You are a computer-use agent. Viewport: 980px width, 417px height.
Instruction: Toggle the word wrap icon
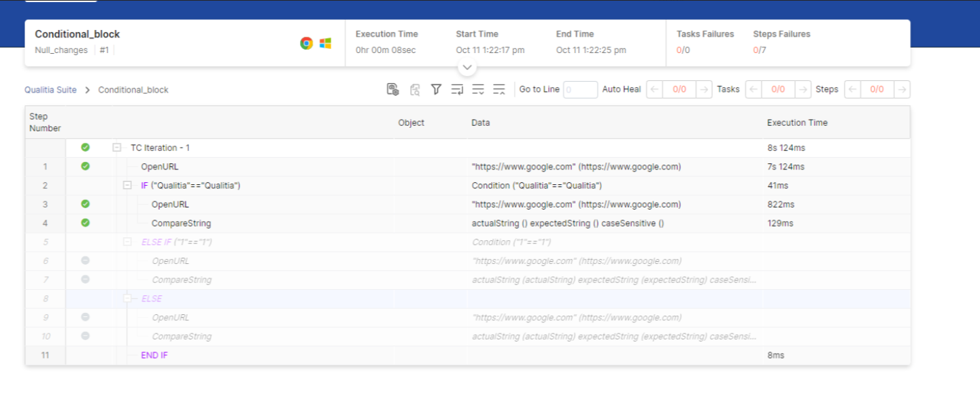coord(457,89)
